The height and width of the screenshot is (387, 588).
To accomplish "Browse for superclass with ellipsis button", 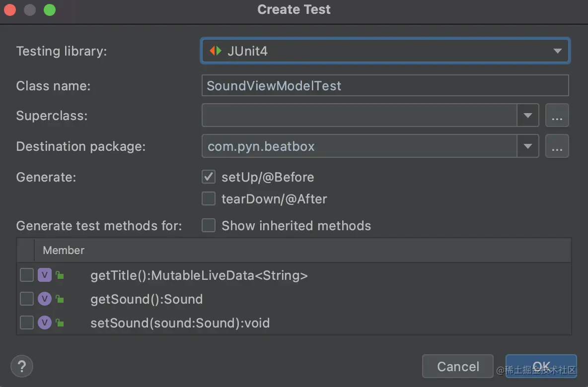I will coord(557,116).
